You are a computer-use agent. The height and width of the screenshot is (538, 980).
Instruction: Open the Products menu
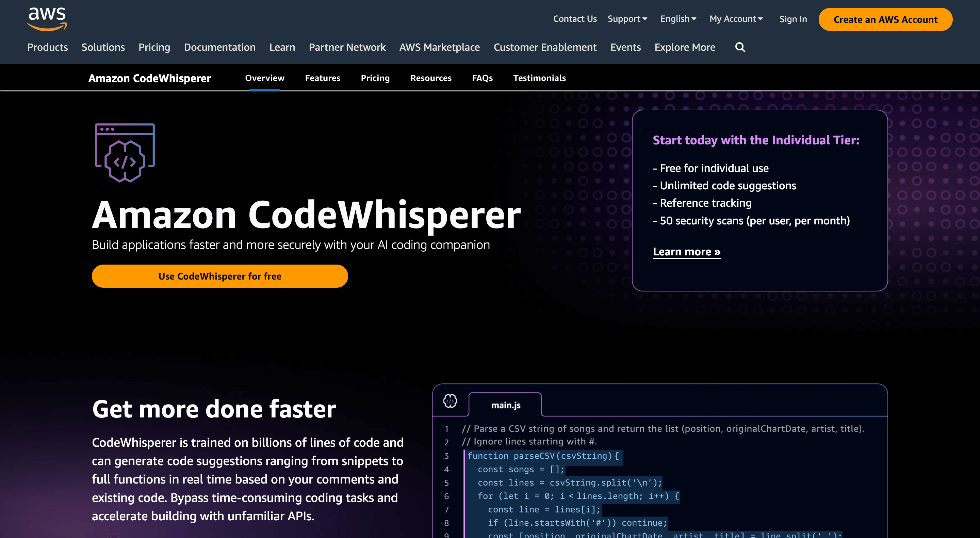(x=48, y=47)
